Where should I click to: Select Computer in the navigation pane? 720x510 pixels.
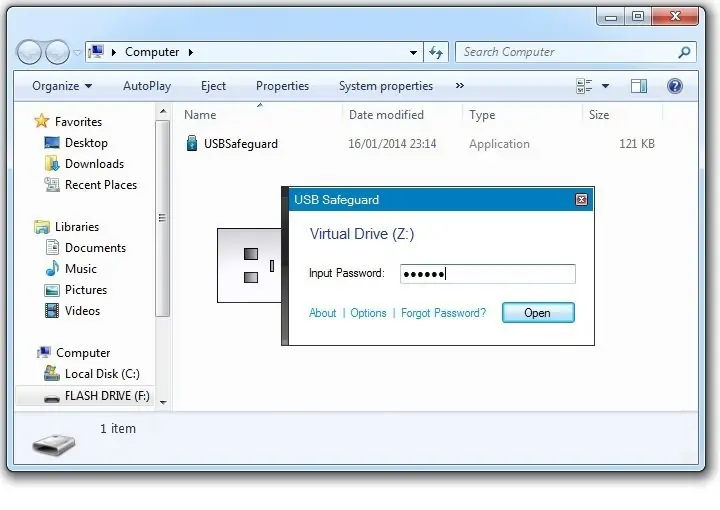point(83,353)
